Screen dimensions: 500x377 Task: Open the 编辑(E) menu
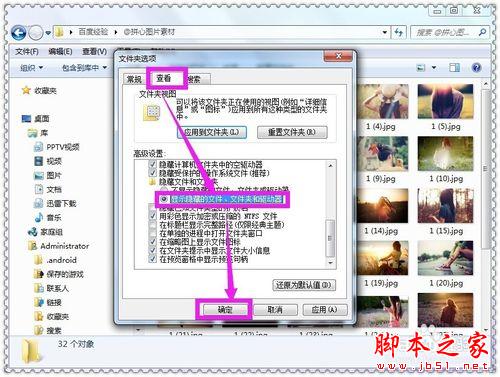click(60, 52)
